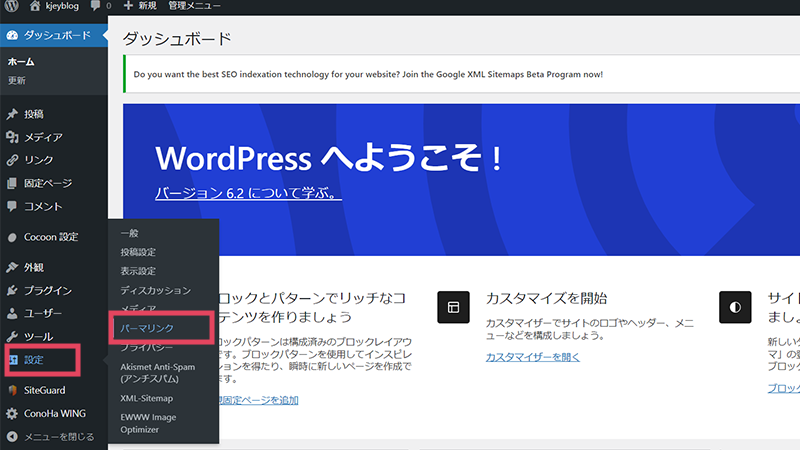Click the ダッシュボード page heading
Viewport: 800px width, 450px height.
click(177, 39)
